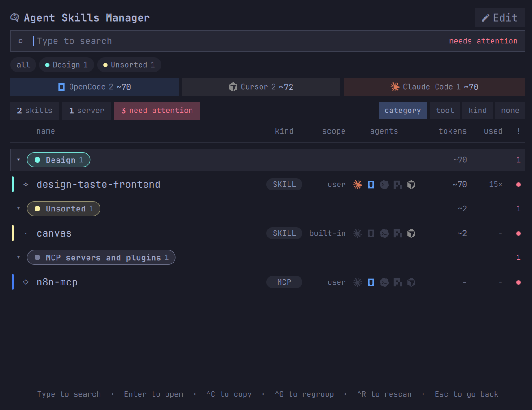The image size is (532, 410).
Task: Open the n8n-mcp server row
Action: pyautogui.click(x=268, y=282)
